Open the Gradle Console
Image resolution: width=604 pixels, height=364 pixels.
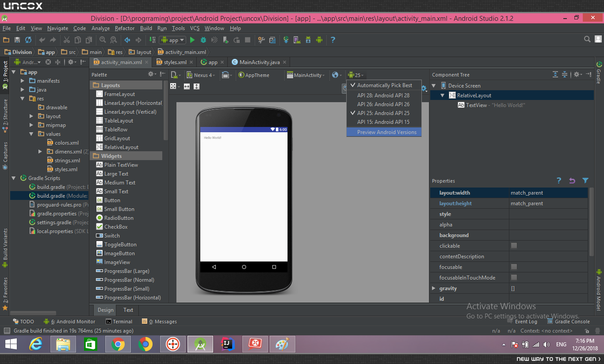click(568, 322)
